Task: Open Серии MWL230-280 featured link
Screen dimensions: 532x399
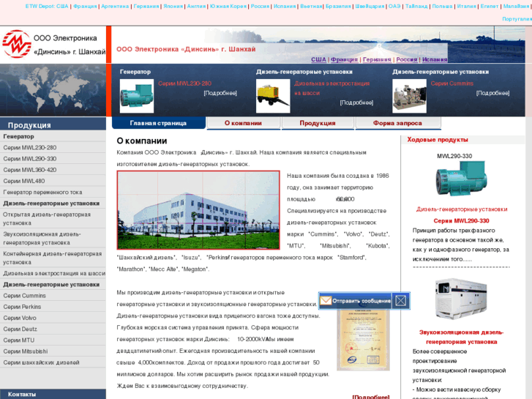Action: pos(184,83)
